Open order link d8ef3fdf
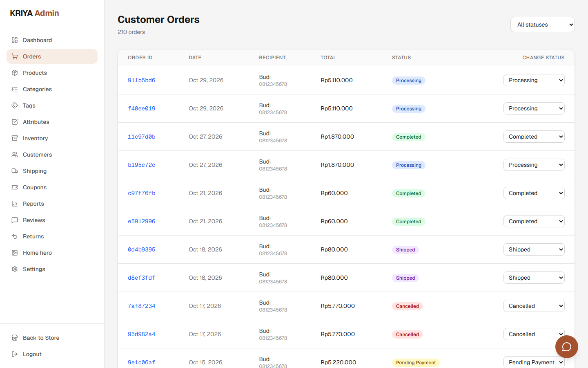This screenshot has height=368, width=588. (142, 278)
